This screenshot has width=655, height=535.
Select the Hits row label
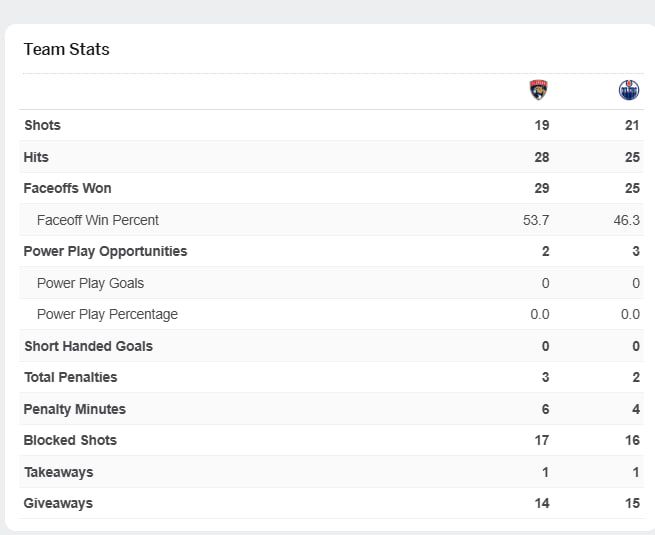tap(36, 157)
